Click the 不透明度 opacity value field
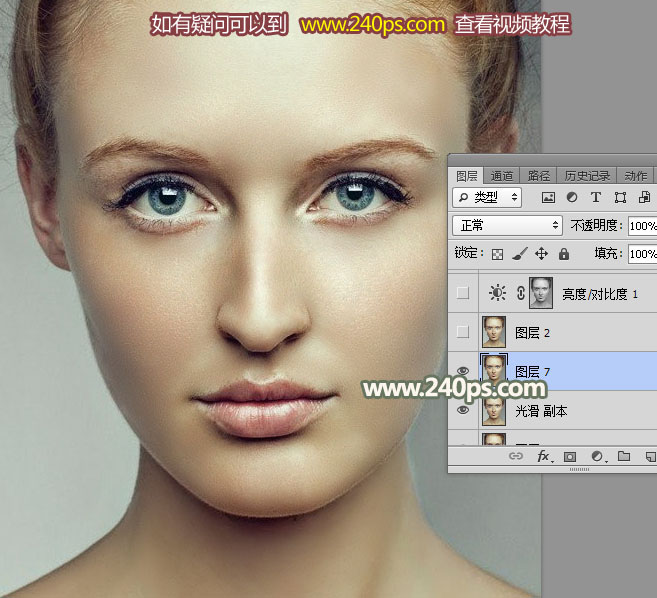 click(642, 226)
